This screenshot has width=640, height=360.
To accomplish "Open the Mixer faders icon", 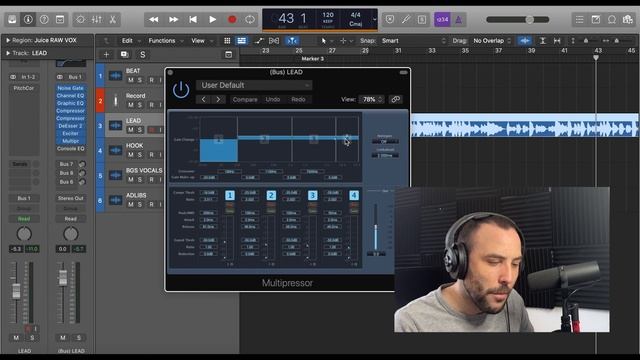I will pos(97,19).
